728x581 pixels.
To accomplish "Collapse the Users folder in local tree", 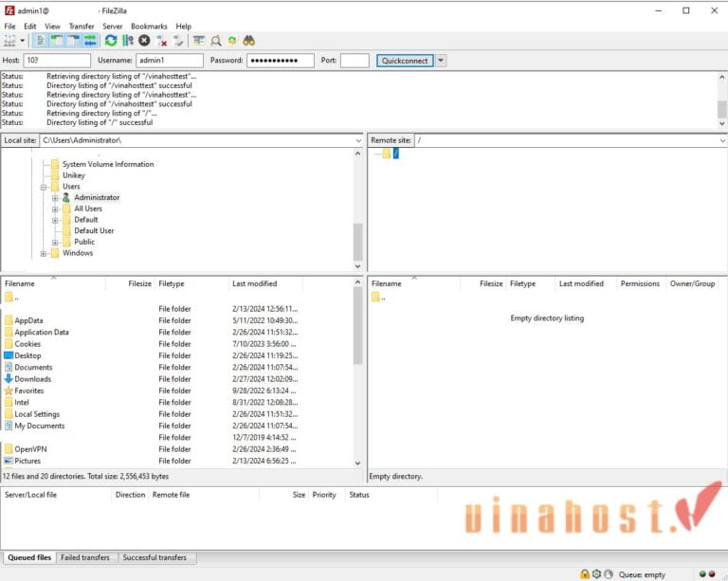I will pyautogui.click(x=44, y=187).
